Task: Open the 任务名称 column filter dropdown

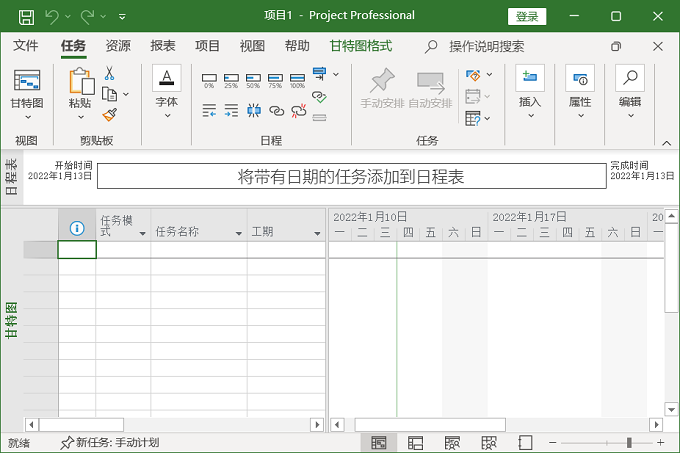Action: click(x=239, y=234)
